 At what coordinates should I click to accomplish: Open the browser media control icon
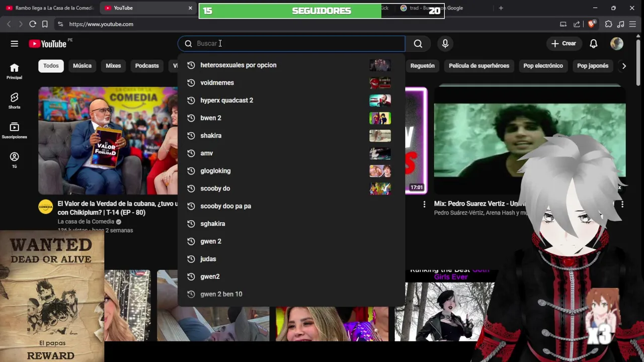tap(621, 24)
